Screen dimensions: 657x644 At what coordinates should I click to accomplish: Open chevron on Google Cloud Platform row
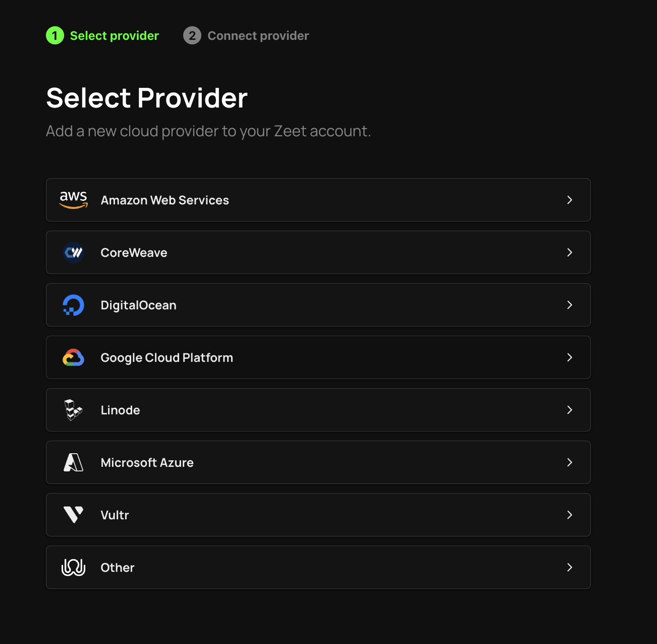click(x=570, y=357)
